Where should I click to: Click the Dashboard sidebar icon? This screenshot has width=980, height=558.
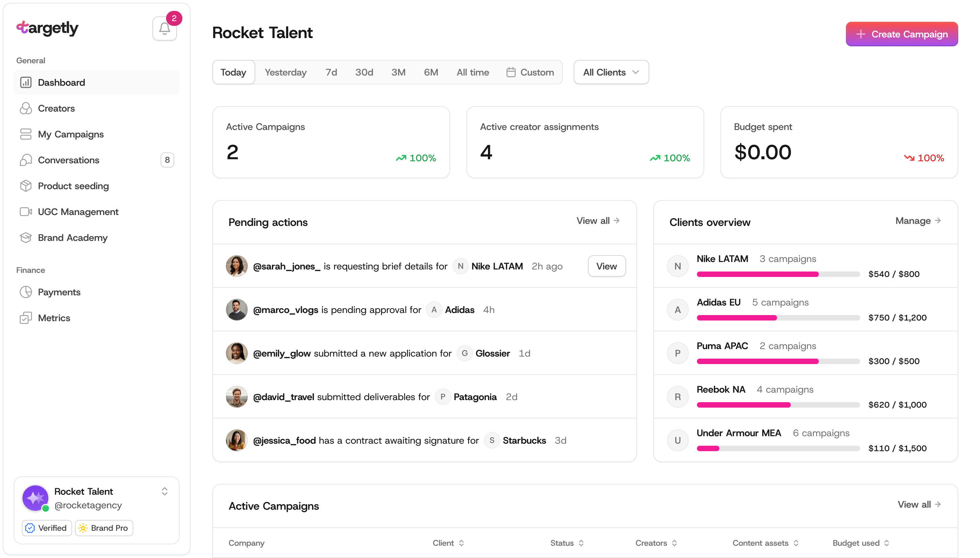click(x=26, y=82)
